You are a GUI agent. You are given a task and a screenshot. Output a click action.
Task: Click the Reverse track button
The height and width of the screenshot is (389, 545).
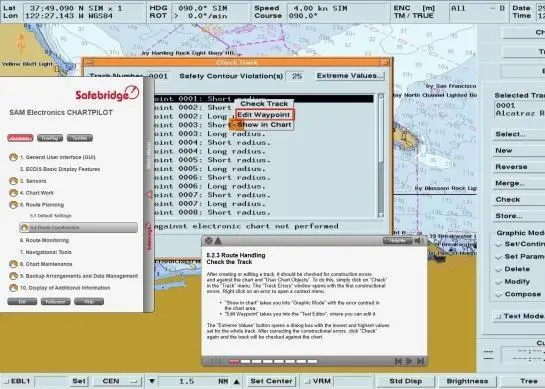point(519,167)
